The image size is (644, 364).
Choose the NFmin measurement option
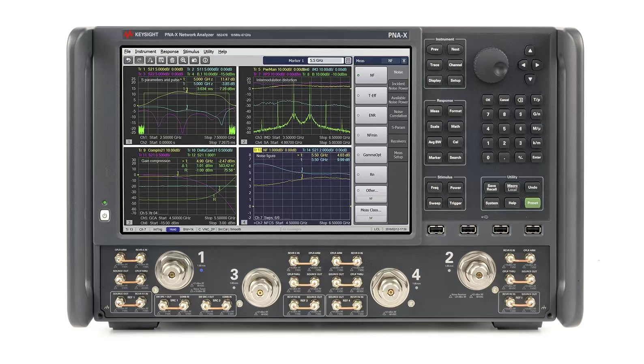(x=371, y=135)
